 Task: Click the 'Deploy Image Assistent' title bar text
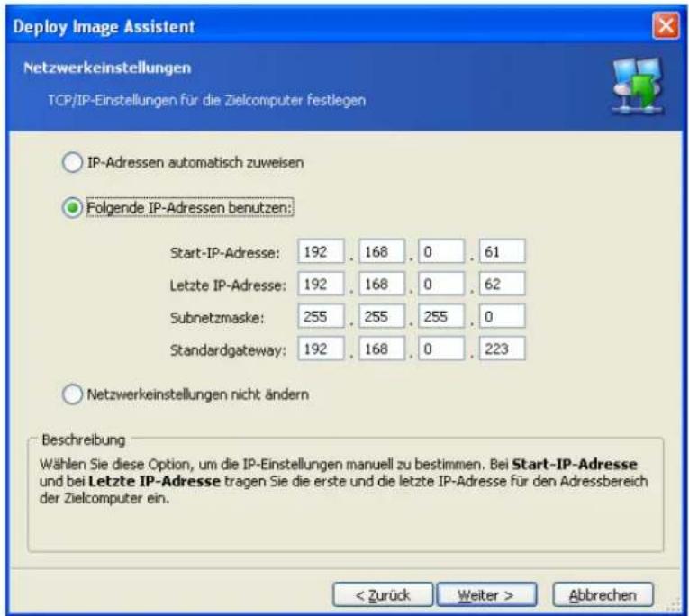pyautogui.click(x=104, y=27)
